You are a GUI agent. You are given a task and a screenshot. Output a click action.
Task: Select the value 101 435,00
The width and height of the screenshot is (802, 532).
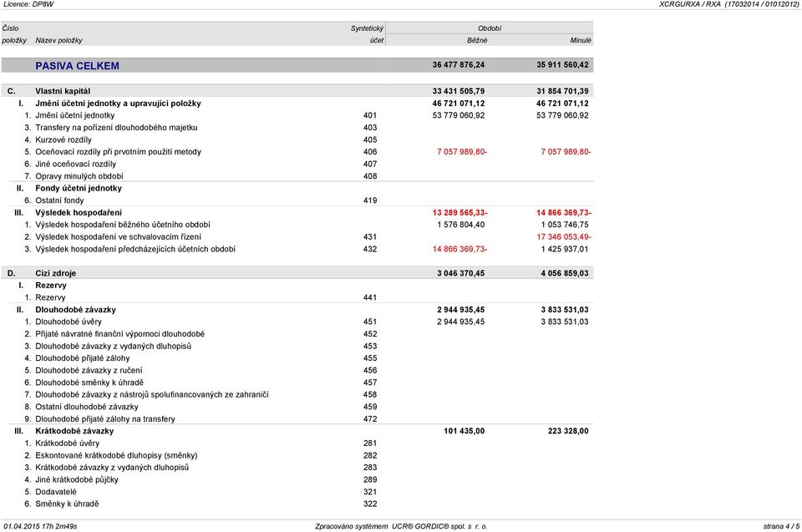[x=464, y=431]
